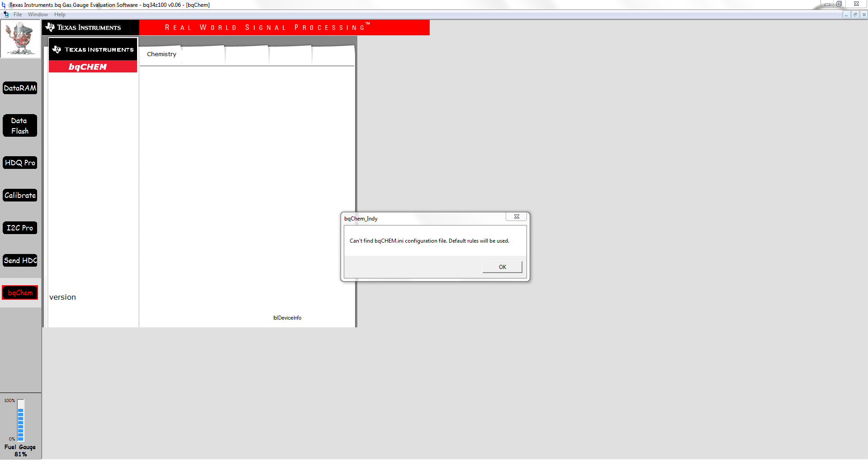868x460 pixels.
Task: Open the DataRAM panel
Action: [20, 88]
